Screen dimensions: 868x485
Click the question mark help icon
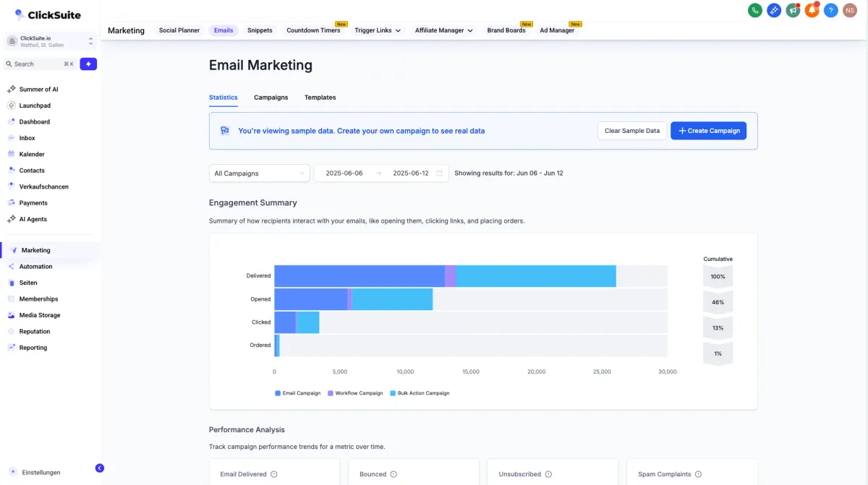pos(831,10)
